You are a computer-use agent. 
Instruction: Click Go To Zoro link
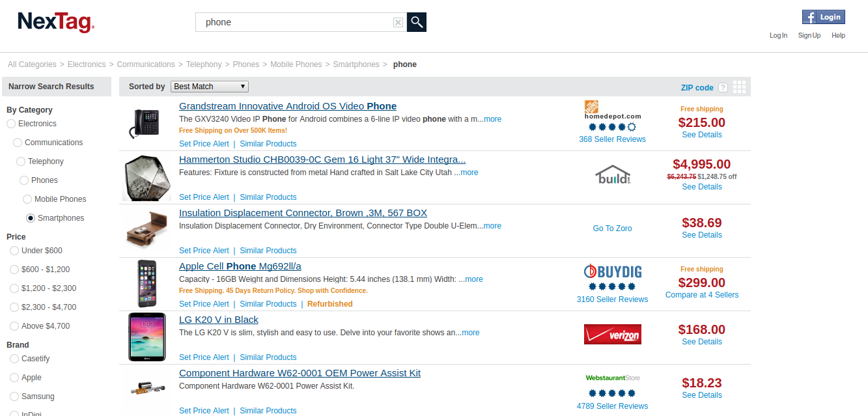[x=612, y=229]
